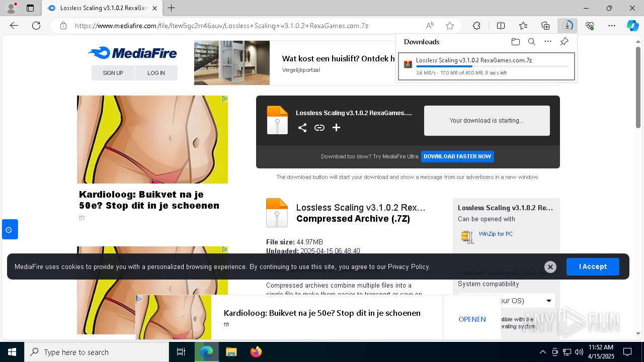Search downloads magnifier icon
Image resolution: width=644 pixels, height=362 pixels.
(532, 42)
